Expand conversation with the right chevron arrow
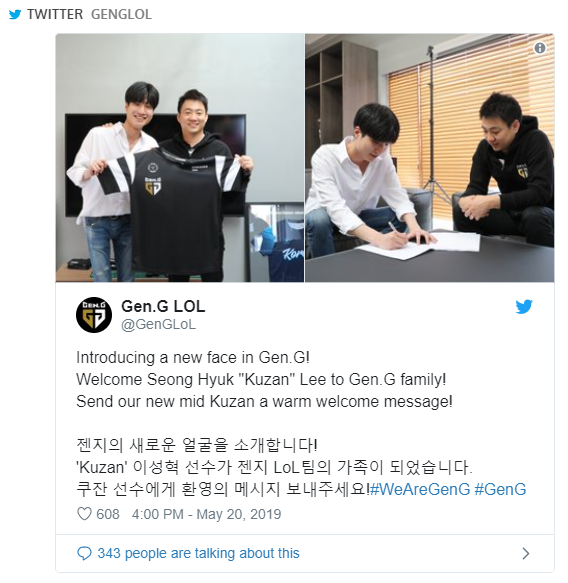Viewport: 568px width, 583px height. 526,553
